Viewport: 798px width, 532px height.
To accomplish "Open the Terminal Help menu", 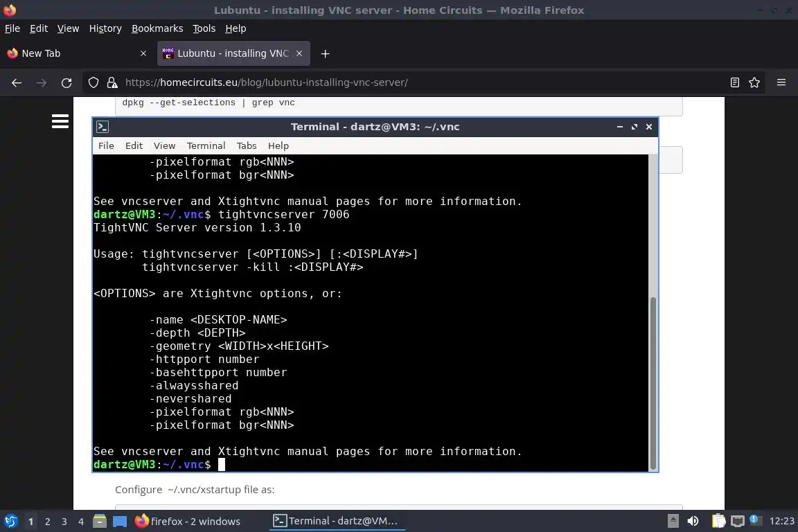I will point(278,145).
